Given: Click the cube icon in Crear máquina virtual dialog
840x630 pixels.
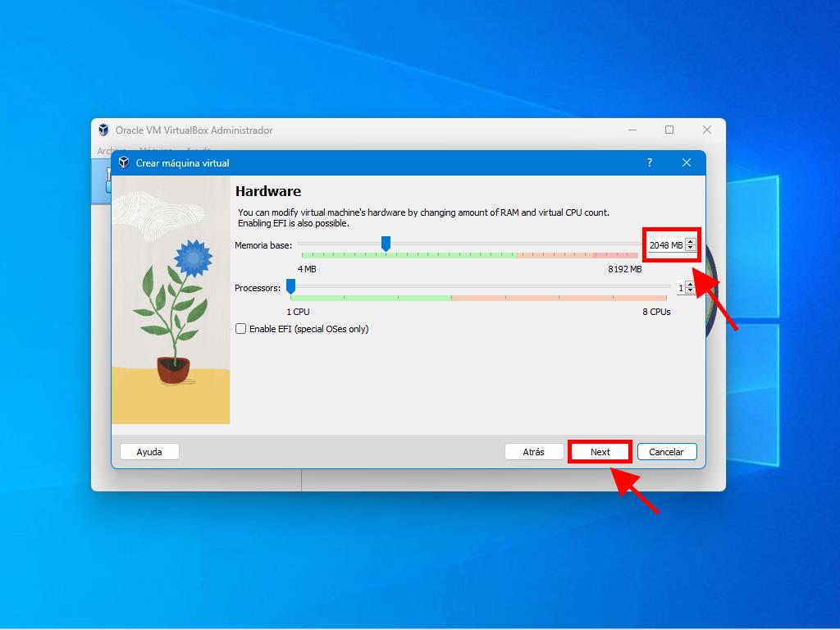Looking at the screenshot, I should tap(124, 162).
